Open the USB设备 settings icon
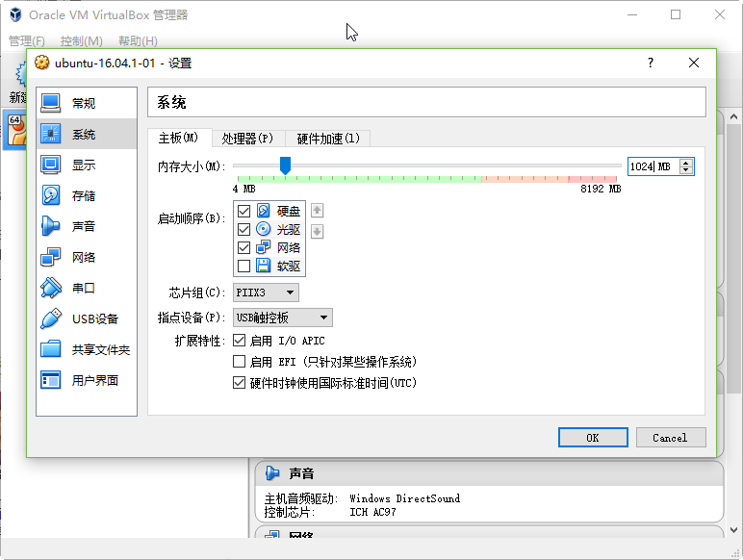 [51, 318]
